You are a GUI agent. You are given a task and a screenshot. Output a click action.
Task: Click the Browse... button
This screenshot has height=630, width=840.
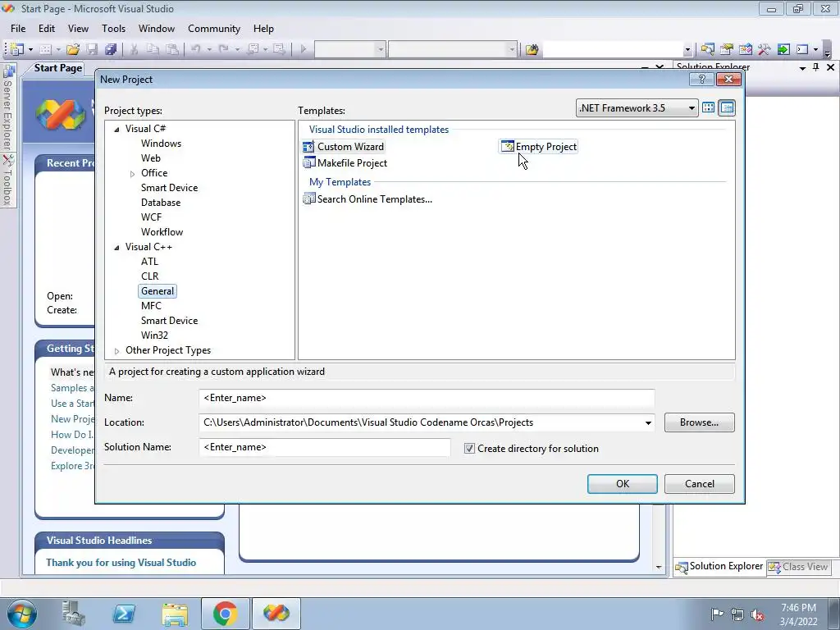(700, 422)
